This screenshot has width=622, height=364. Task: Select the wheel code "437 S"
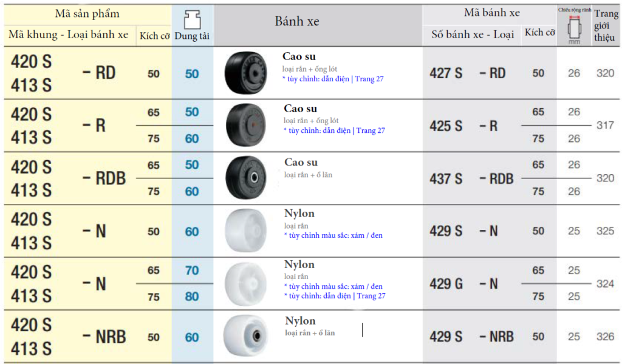446,179
